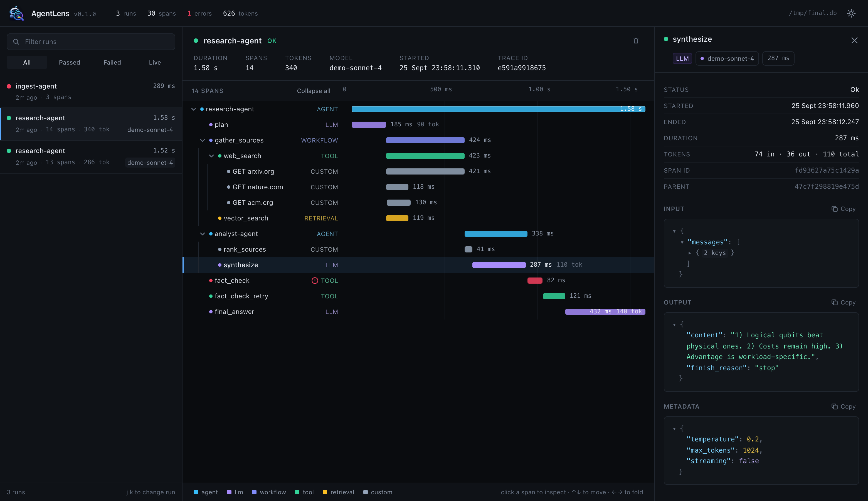
Task: Expand the "2 keys" object in INPUT
Action: pos(689,253)
